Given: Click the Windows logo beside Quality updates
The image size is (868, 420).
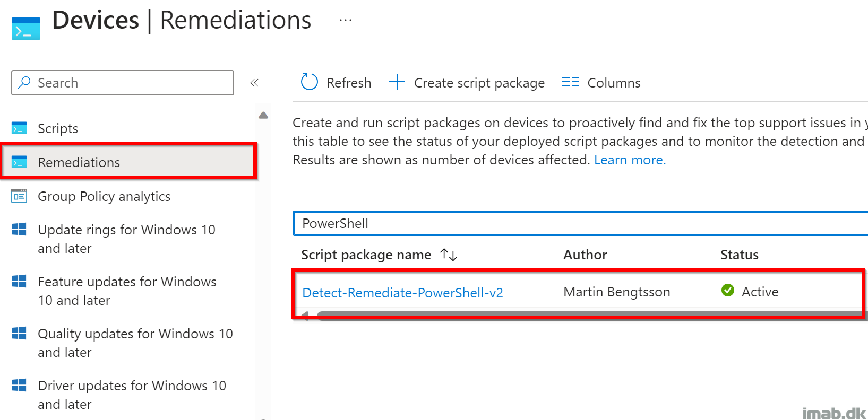Looking at the screenshot, I should [x=19, y=333].
